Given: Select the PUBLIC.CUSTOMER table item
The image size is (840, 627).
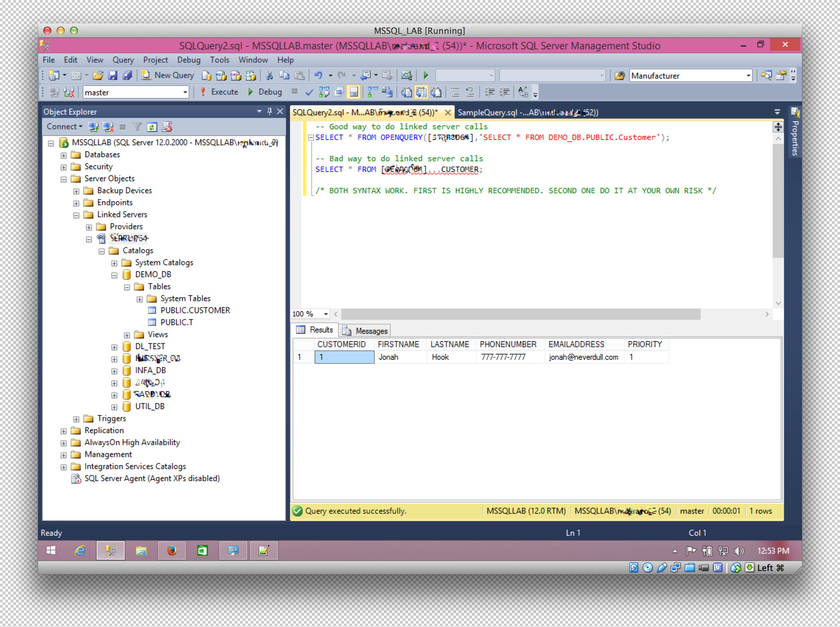Looking at the screenshot, I should tap(195, 311).
